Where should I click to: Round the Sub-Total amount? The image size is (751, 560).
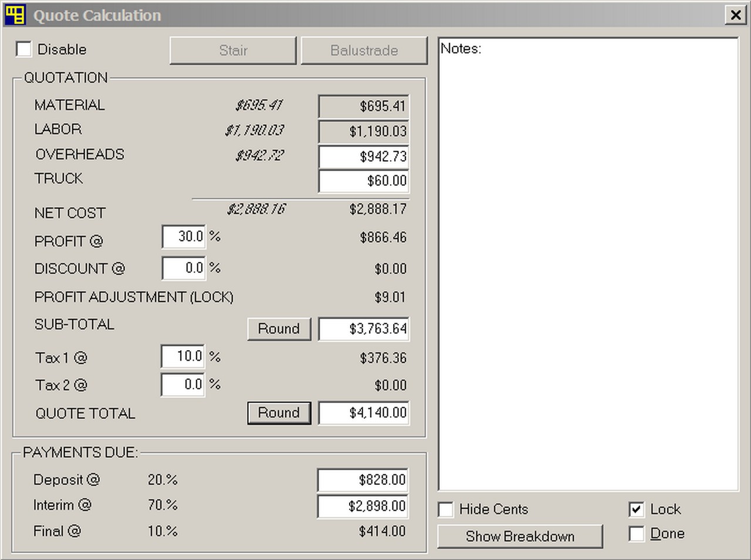[279, 329]
